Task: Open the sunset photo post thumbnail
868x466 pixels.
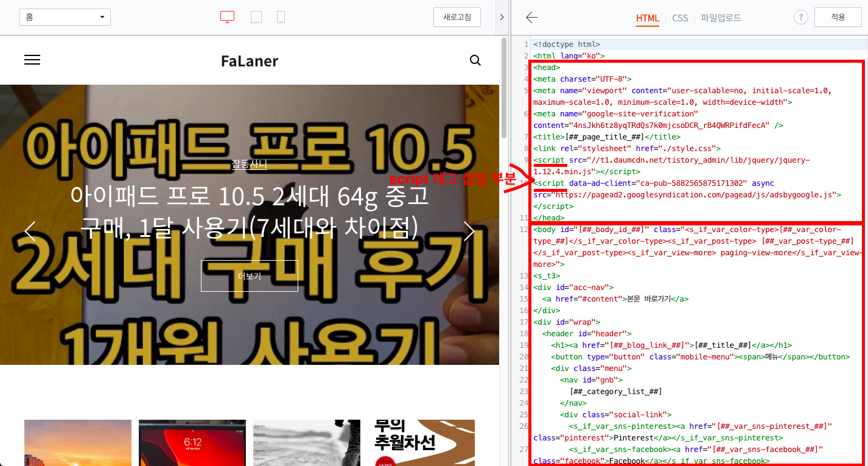Action: pyautogui.click(x=78, y=443)
